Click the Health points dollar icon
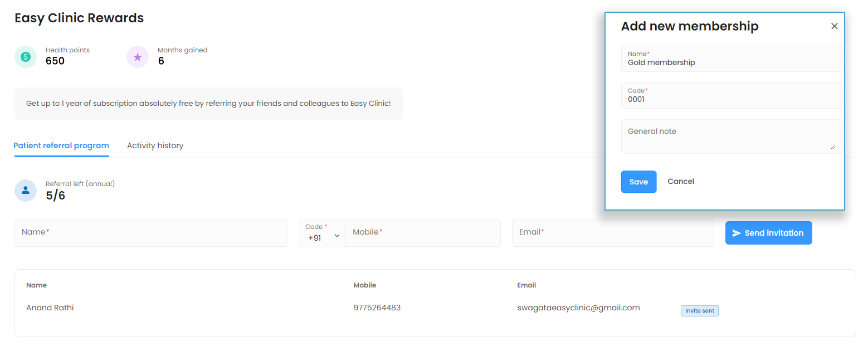Screen dimensions: 868x346 click(26, 57)
